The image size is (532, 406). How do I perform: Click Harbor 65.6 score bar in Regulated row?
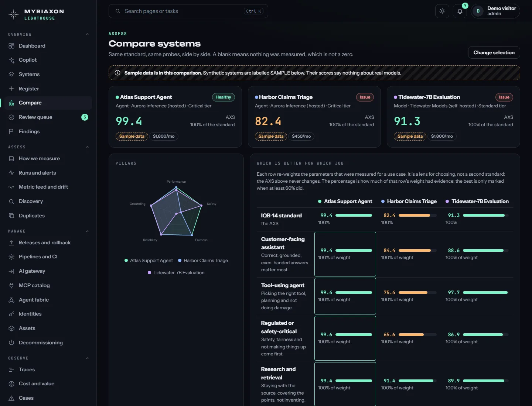(x=417, y=335)
